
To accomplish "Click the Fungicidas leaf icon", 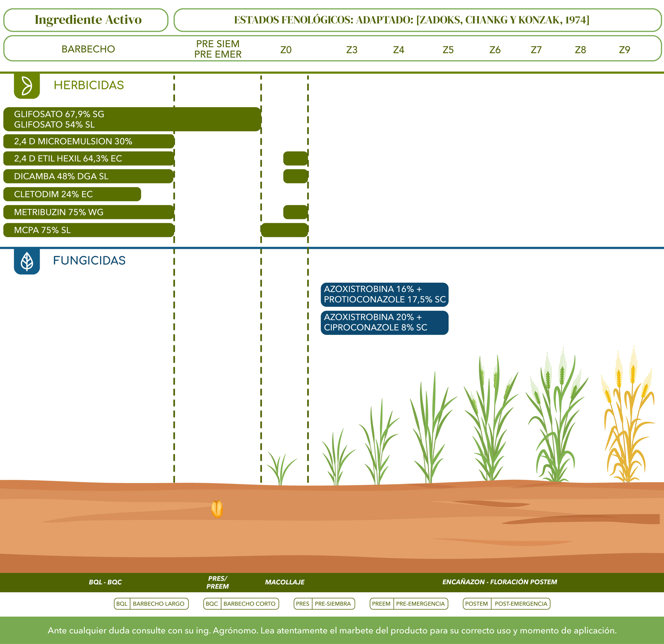I will point(27,261).
